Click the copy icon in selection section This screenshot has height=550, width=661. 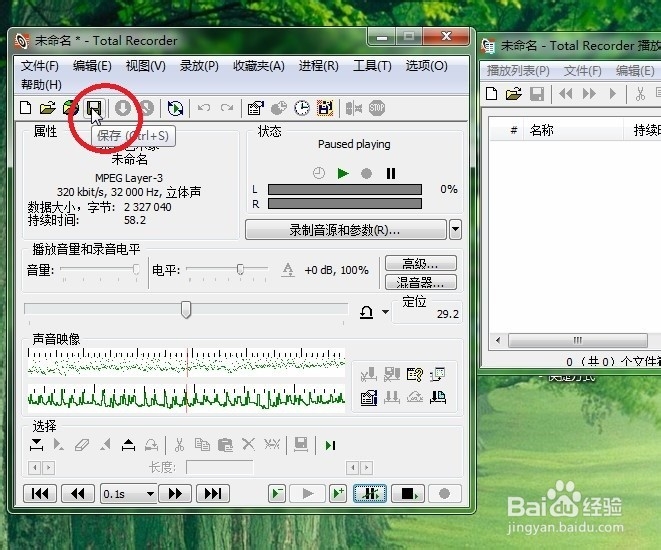(202, 444)
